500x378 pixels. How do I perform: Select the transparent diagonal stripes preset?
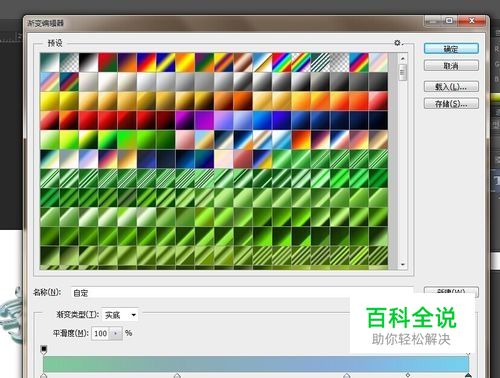tap(320, 62)
